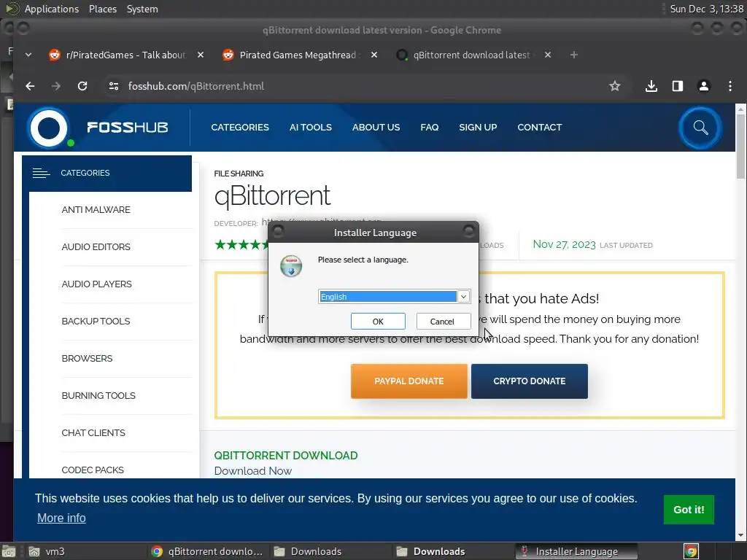Toggle the sidebar CATEGORIES hamburger icon
Viewport: 747px width, 560px height.
click(x=41, y=173)
